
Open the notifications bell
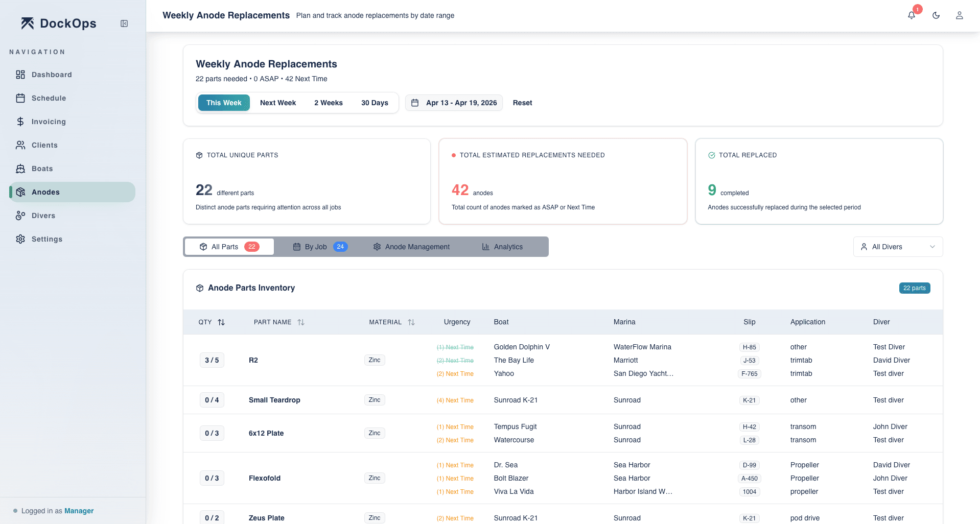pyautogui.click(x=912, y=15)
